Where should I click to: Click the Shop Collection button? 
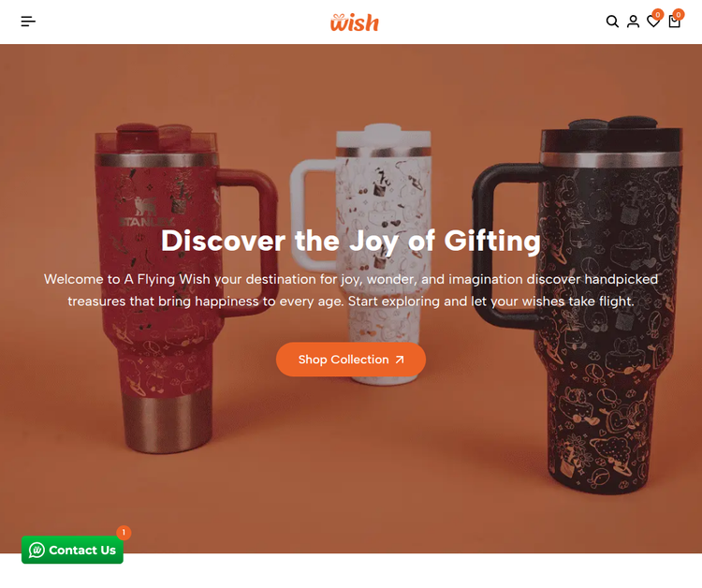coord(351,360)
